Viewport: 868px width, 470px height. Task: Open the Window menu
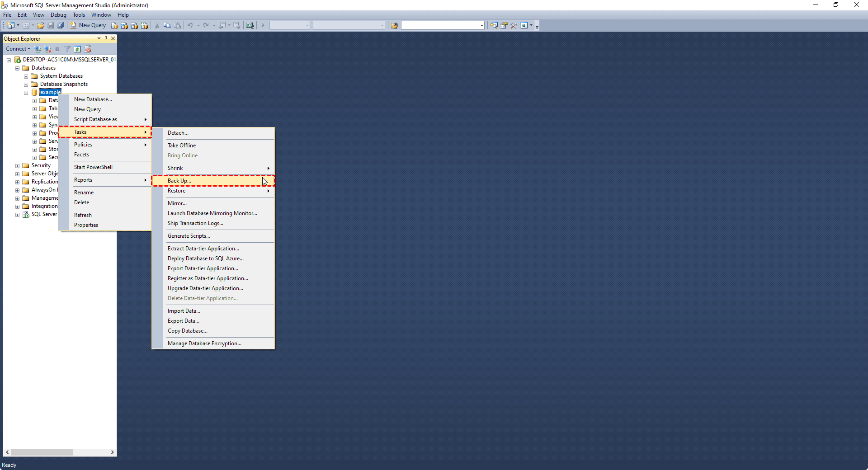[x=101, y=15]
